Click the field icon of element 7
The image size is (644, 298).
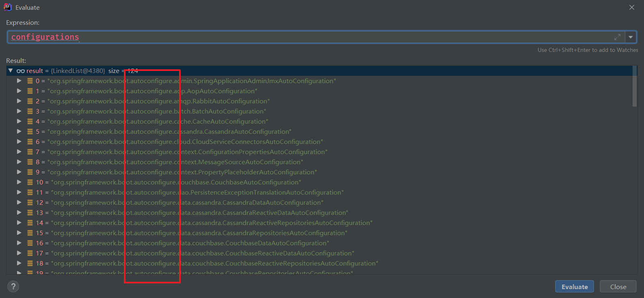(30, 152)
